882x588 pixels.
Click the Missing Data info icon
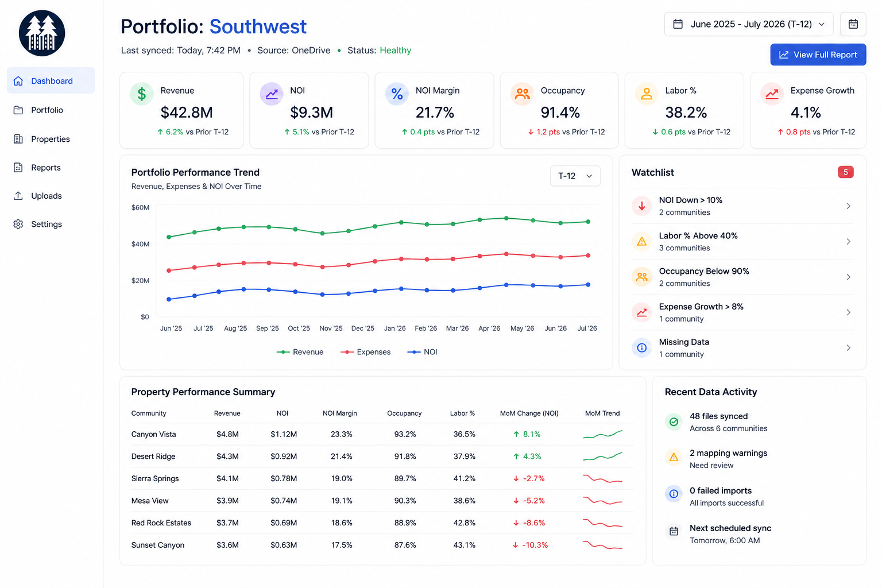[642, 347]
